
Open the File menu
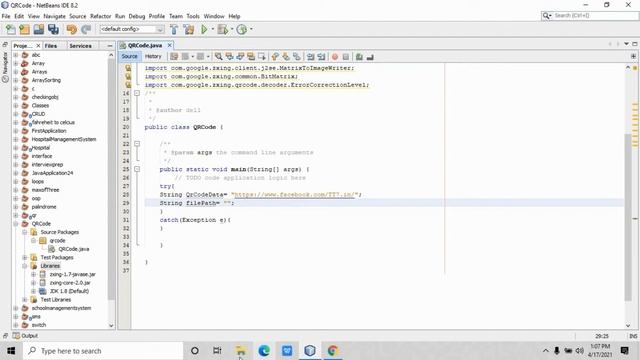pos(6,16)
